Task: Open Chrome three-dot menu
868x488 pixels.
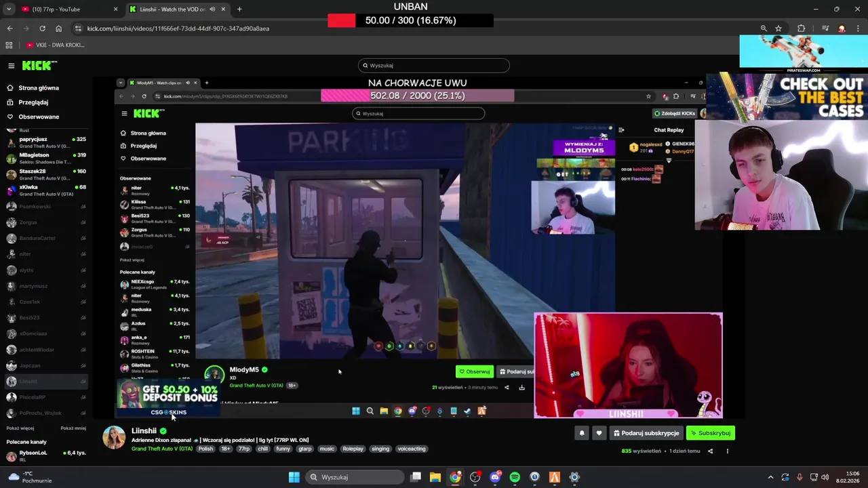Action: (x=858, y=28)
